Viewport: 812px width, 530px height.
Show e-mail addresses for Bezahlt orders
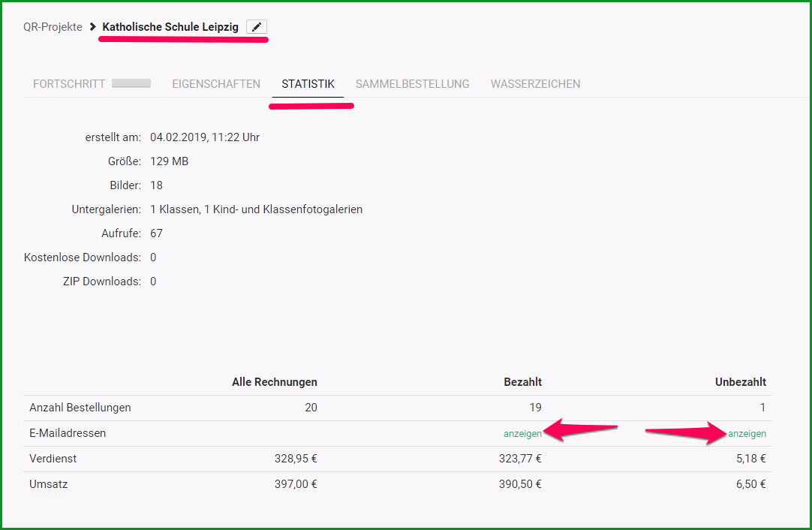tap(522, 434)
